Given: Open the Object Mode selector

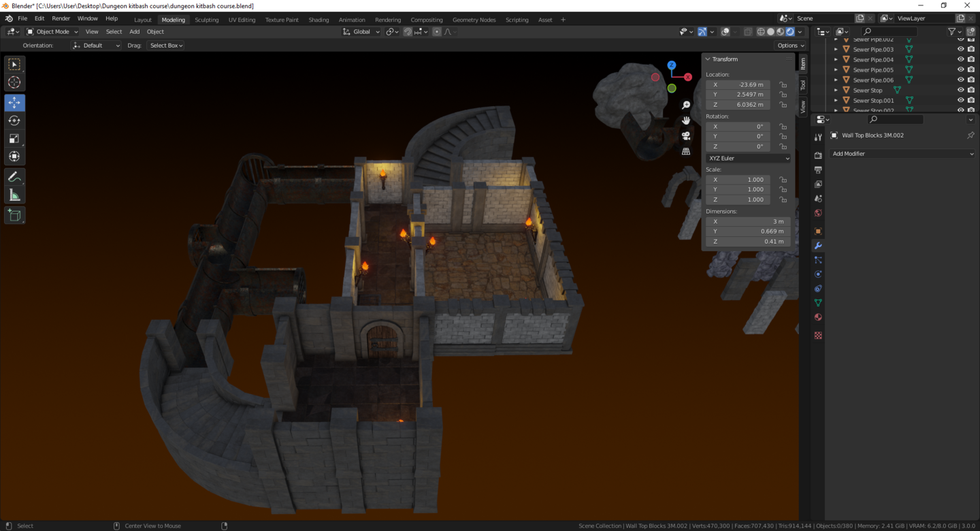Looking at the screenshot, I should [x=52, y=32].
